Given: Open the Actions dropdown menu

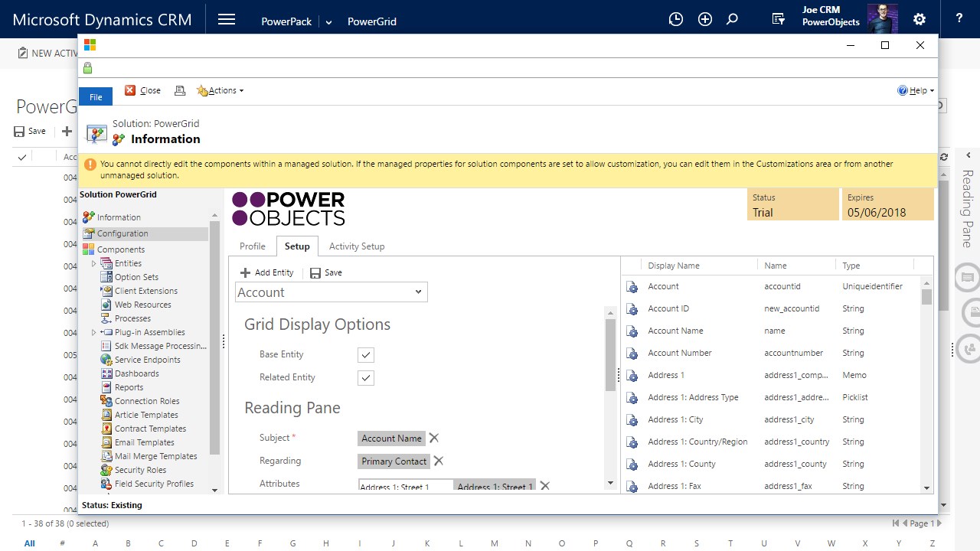Looking at the screenshot, I should point(220,90).
